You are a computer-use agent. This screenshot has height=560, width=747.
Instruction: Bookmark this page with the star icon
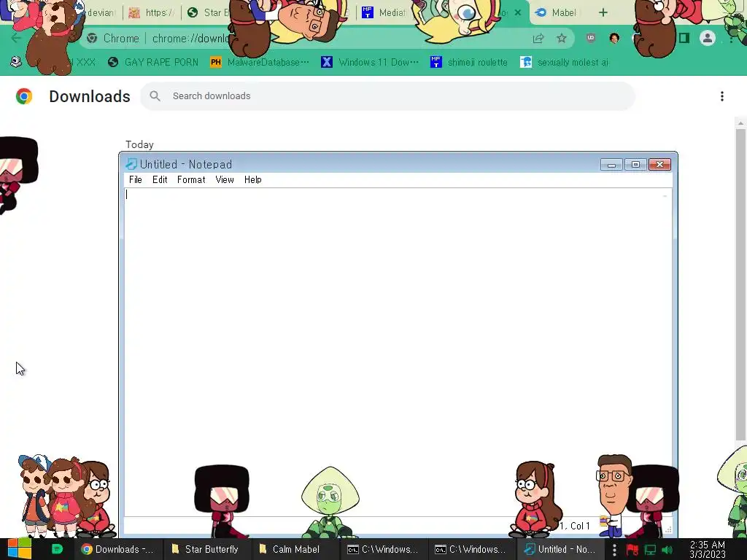pos(562,39)
